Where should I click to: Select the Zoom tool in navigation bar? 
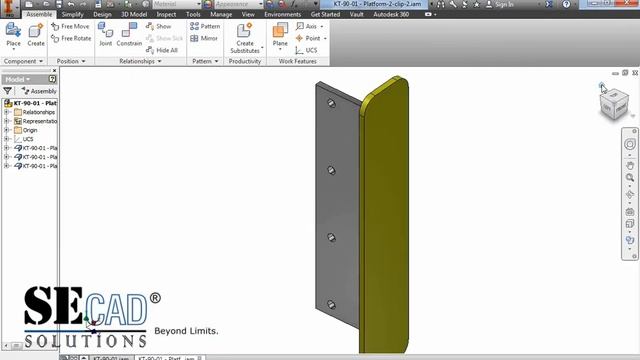click(630, 178)
